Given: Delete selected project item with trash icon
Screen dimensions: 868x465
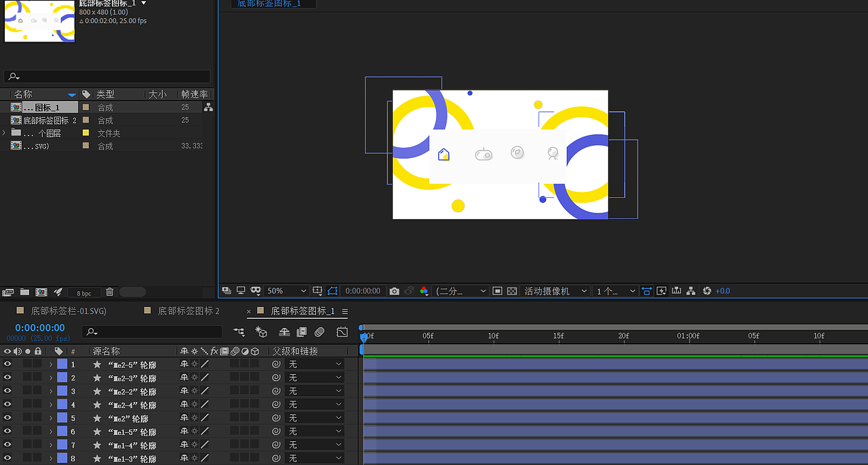Looking at the screenshot, I should (110, 292).
